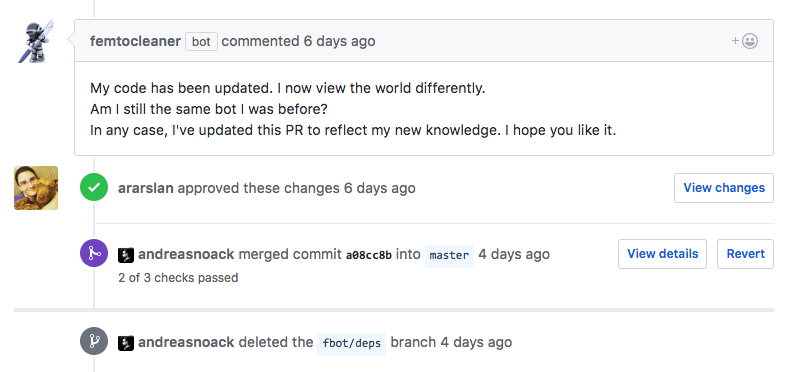The image size is (785, 372).
Task: Click andreasnoack's small avatar beside merged commit
Action: point(126,255)
